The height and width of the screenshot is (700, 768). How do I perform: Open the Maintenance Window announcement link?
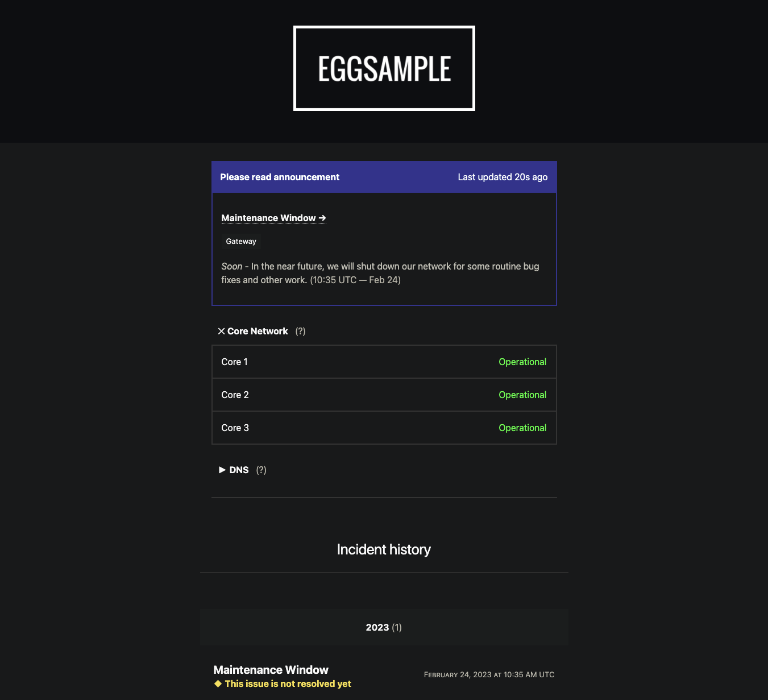[x=273, y=218]
